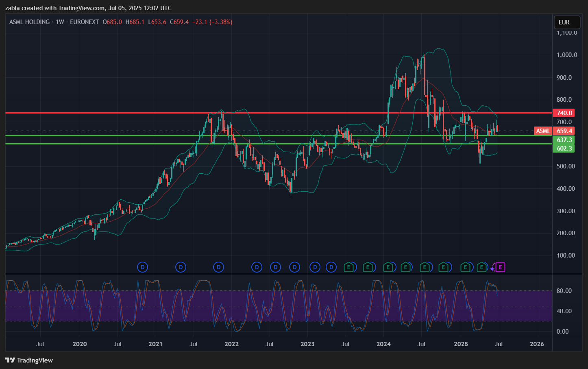Open the earnings marker near April 2025

coord(481,267)
